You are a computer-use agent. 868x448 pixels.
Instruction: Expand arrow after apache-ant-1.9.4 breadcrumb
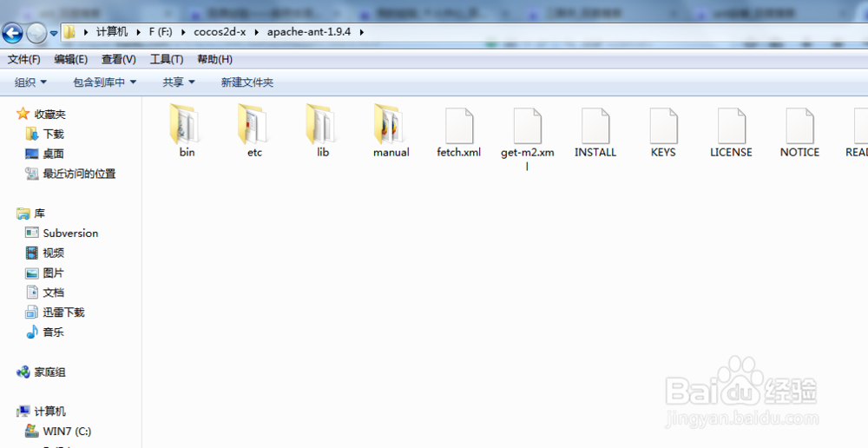point(361,32)
